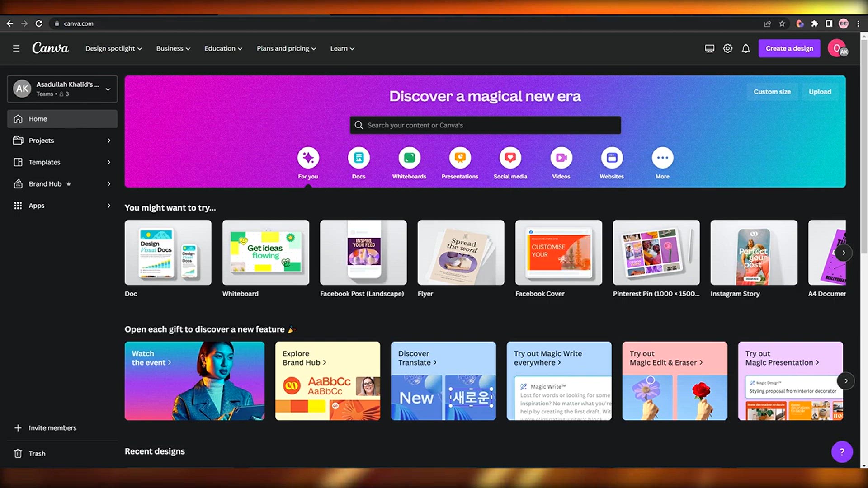The width and height of the screenshot is (868, 488).
Task: Open the Magic Edit & Eraser card
Action: point(675,381)
